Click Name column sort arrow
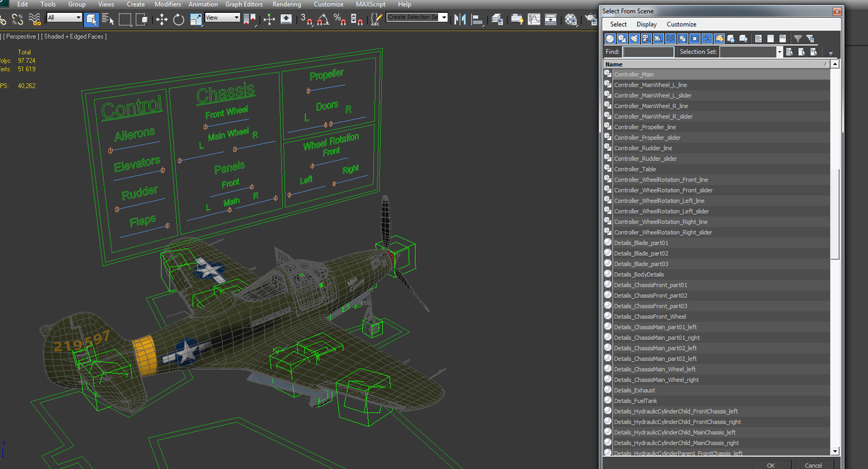The width and height of the screenshot is (868, 469). point(826,64)
